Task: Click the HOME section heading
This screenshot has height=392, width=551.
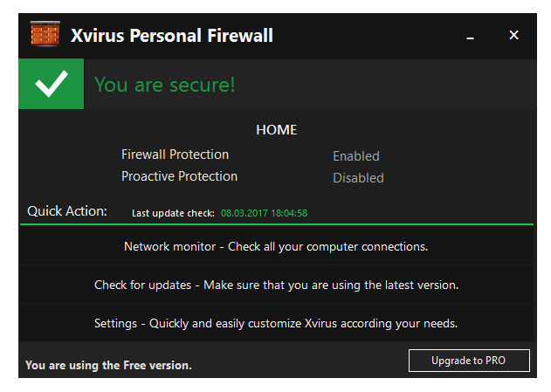Action: [x=276, y=130]
